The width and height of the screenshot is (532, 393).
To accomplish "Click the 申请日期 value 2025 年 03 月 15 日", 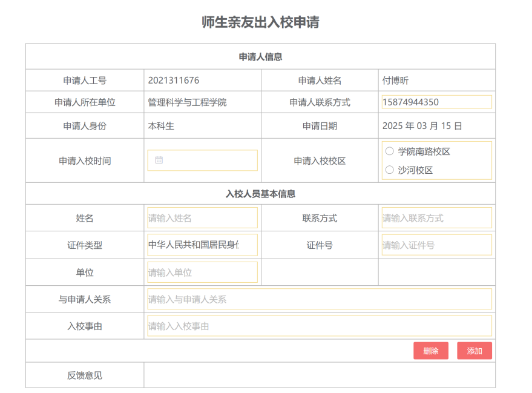I will click(x=422, y=126).
